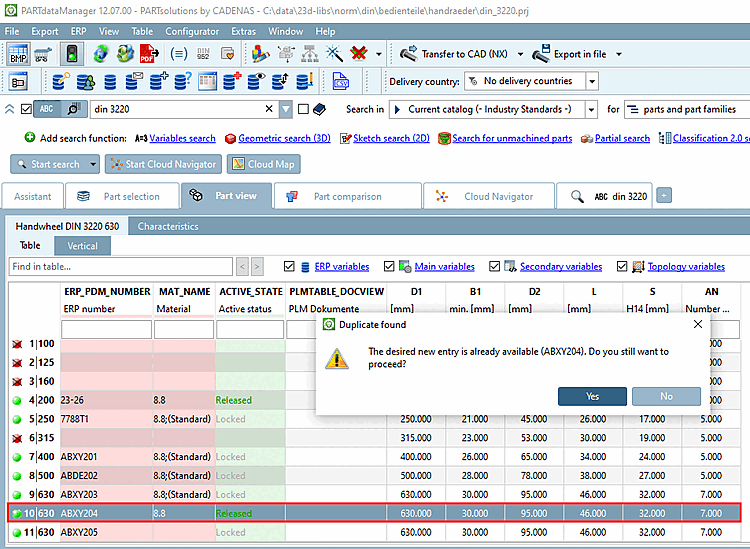Select the ABXY203 table row
750x549 pixels.
[80, 494]
